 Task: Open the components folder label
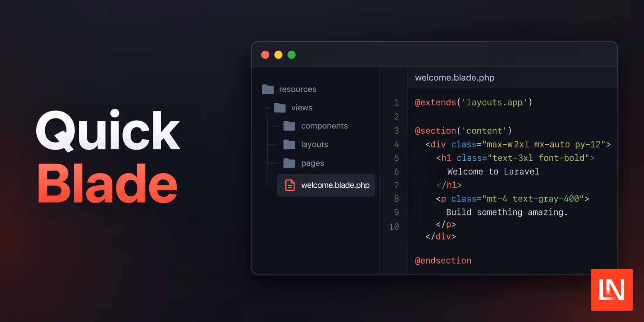pos(324,126)
